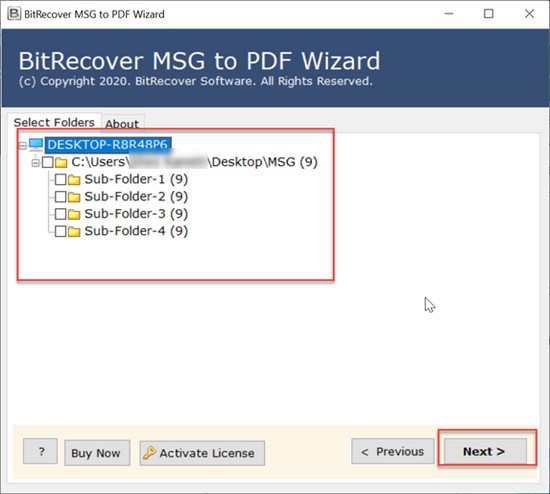This screenshot has height=494, width=550.
Task: Click the key icon on Activate License
Action: tap(149, 453)
